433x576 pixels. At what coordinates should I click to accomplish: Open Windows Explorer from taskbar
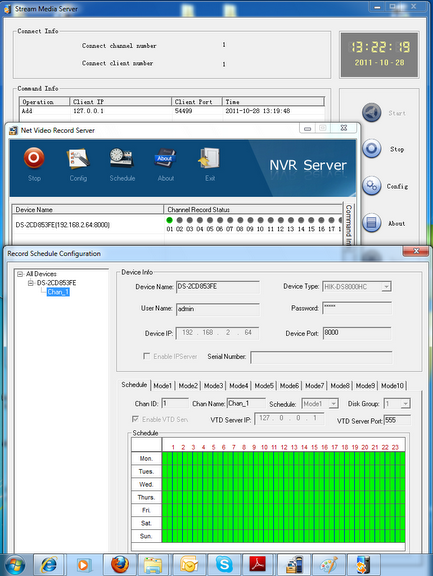click(153, 565)
